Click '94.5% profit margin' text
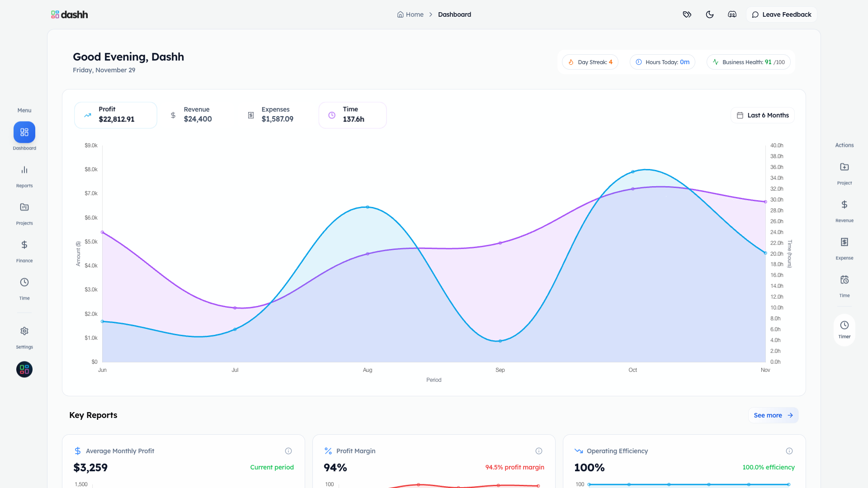 coord(514,467)
